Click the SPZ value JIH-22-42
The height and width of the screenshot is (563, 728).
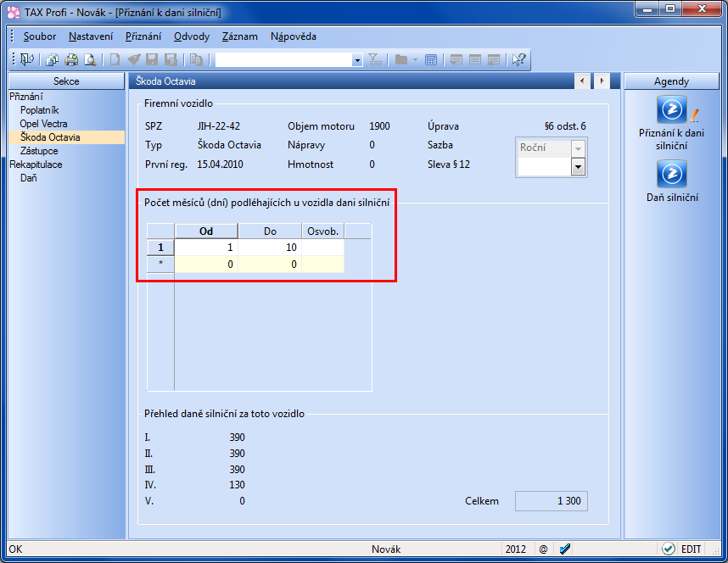point(219,126)
